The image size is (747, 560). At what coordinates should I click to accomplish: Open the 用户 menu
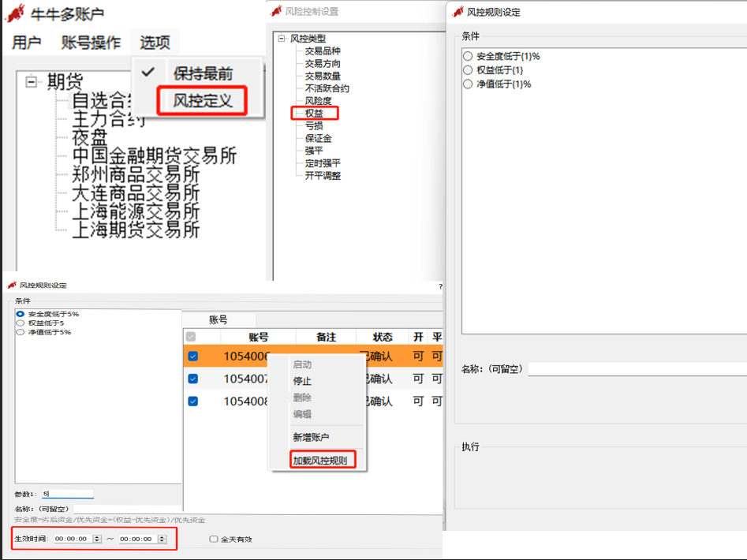click(x=26, y=43)
